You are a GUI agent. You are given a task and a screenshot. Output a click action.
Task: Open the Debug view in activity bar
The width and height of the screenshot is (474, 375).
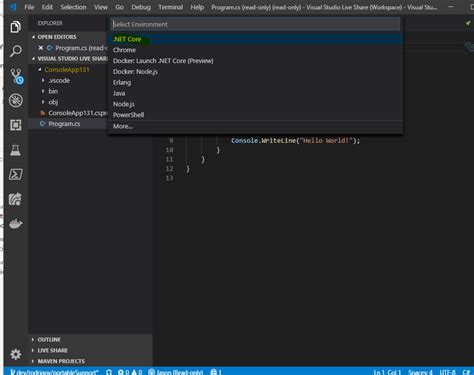16,100
